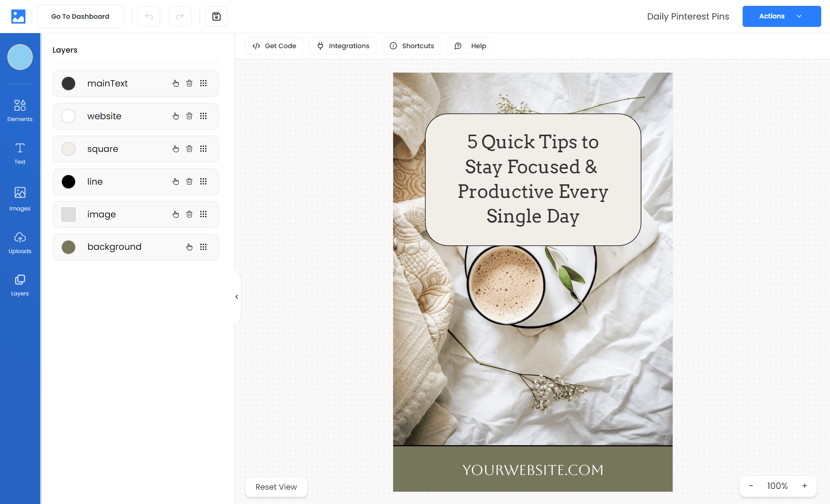Reorder the image layer
The image size is (830, 504).
203,214
